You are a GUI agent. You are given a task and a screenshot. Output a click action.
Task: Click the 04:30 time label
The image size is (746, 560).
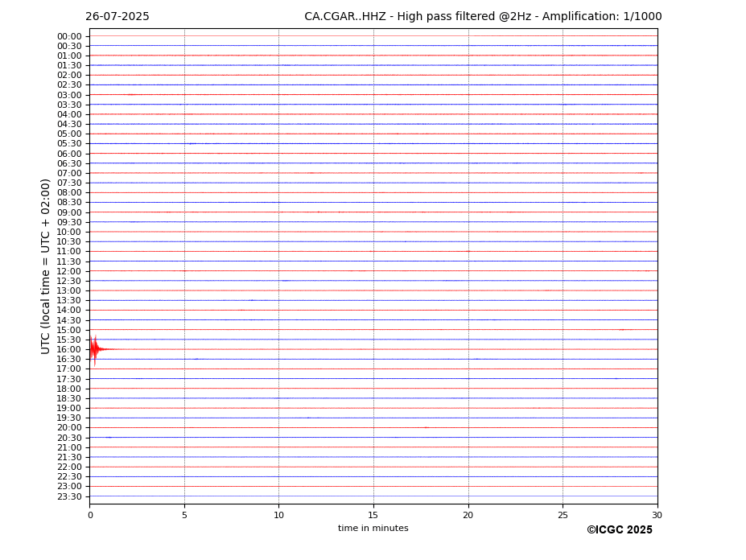[69, 125]
